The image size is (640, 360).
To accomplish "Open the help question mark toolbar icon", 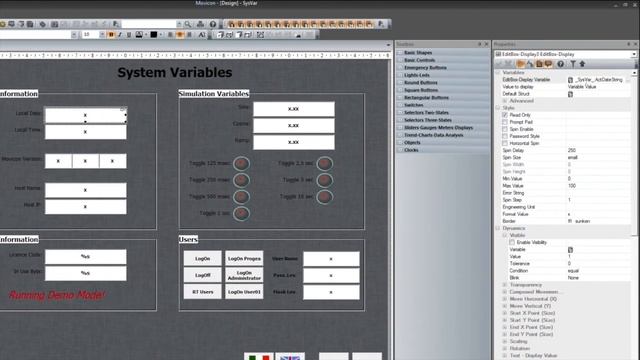I will point(213,24).
